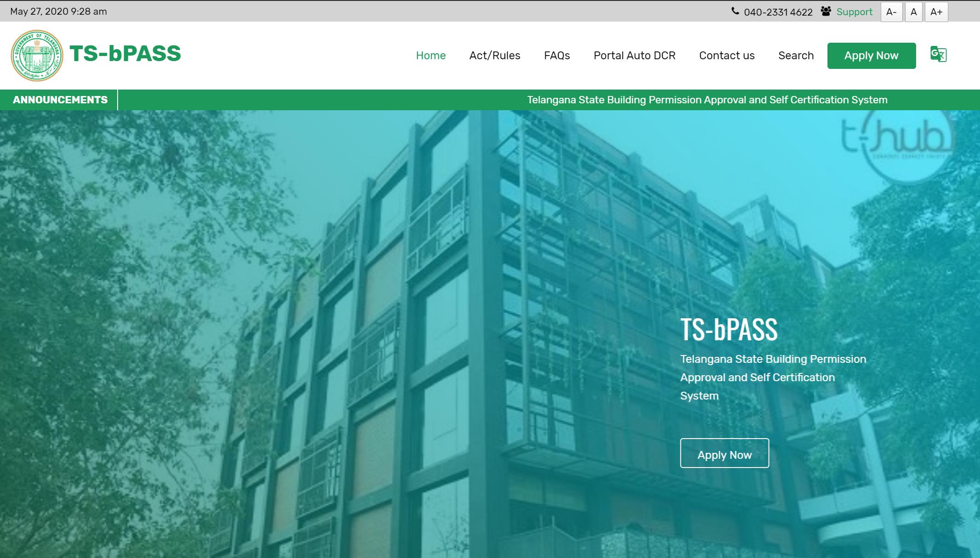Click the Government of Telangana emblem logo

[37, 56]
